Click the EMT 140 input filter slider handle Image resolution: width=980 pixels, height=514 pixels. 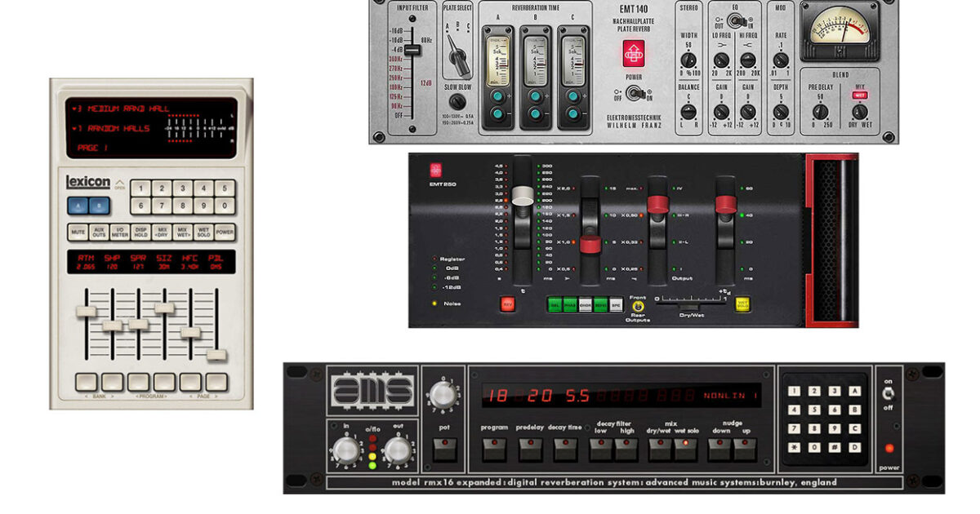point(412,51)
